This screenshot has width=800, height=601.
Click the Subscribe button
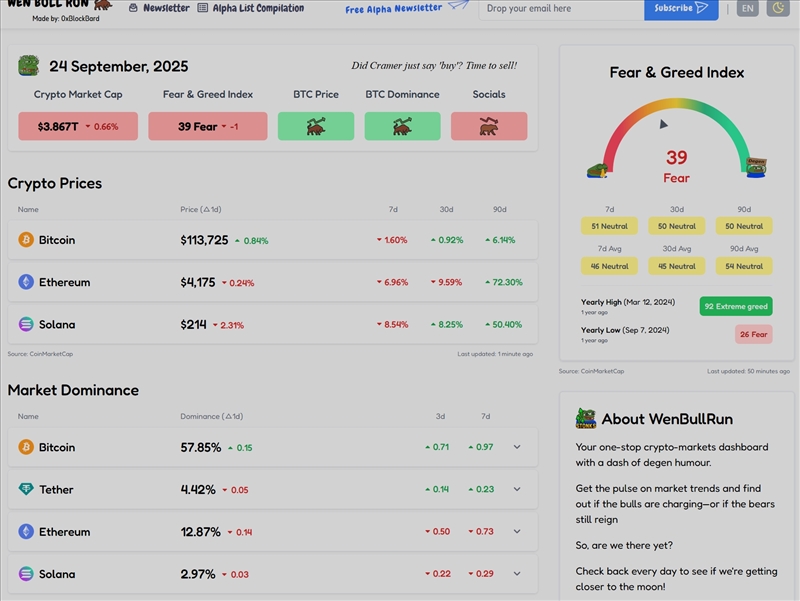681,9
